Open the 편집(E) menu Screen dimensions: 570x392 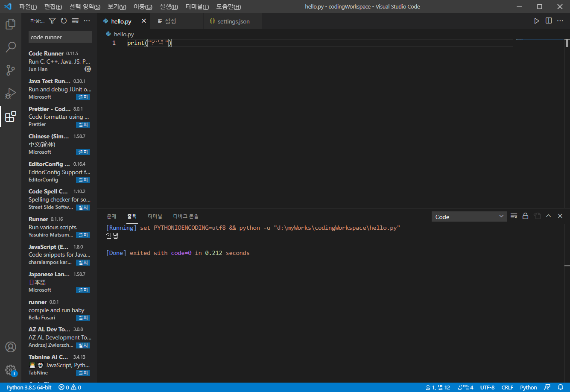click(53, 7)
